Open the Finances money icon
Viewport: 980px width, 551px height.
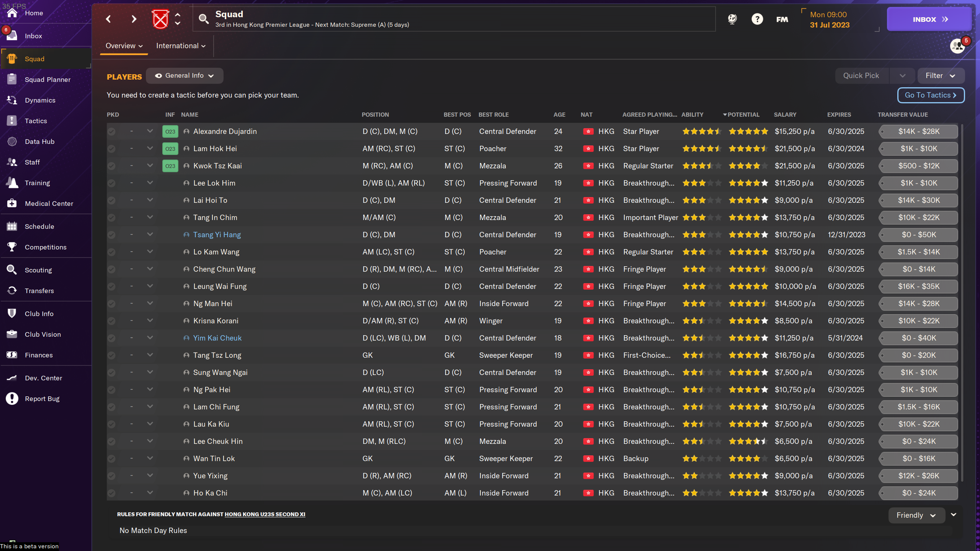coord(12,355)
